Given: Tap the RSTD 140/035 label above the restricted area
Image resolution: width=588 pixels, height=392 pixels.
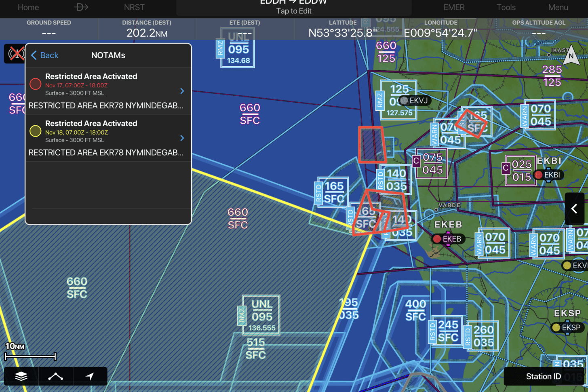Looking at the screenshot, I should coord(393,180).
